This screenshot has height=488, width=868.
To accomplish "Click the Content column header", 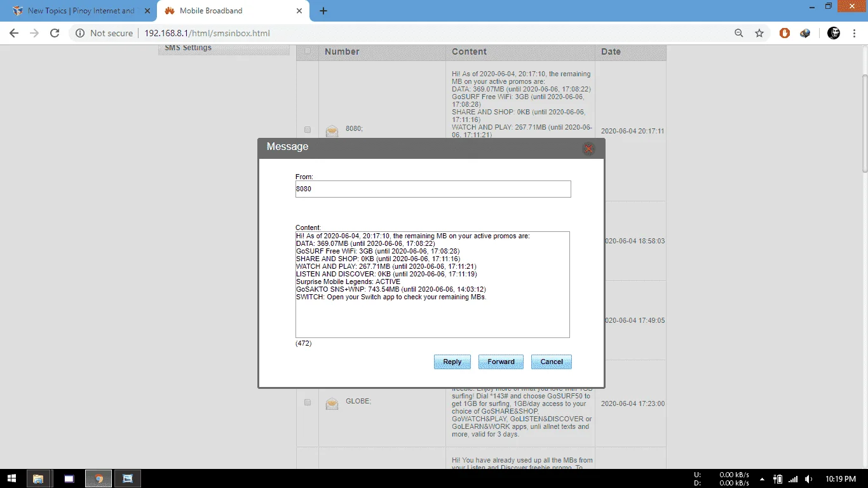I will tap(469, 51).
